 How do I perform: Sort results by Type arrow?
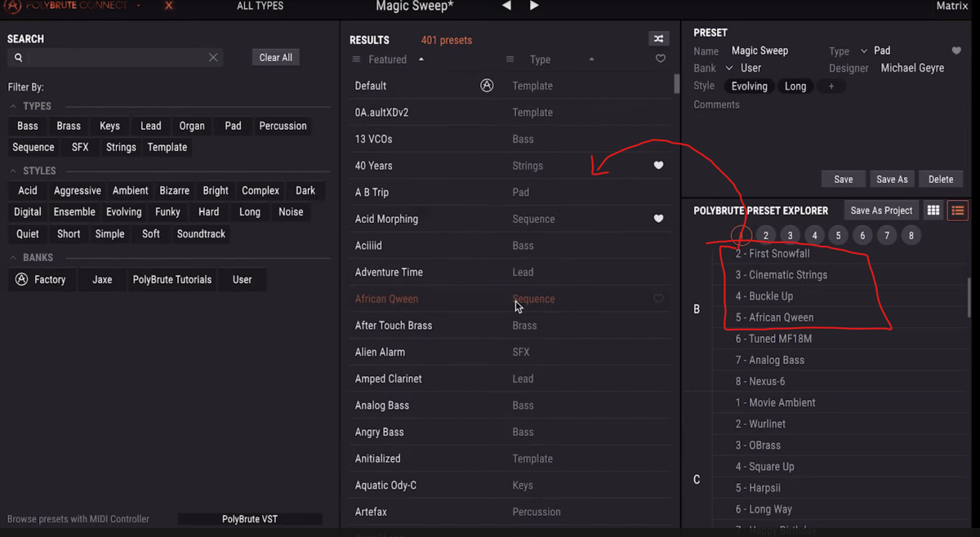point(591,60)
